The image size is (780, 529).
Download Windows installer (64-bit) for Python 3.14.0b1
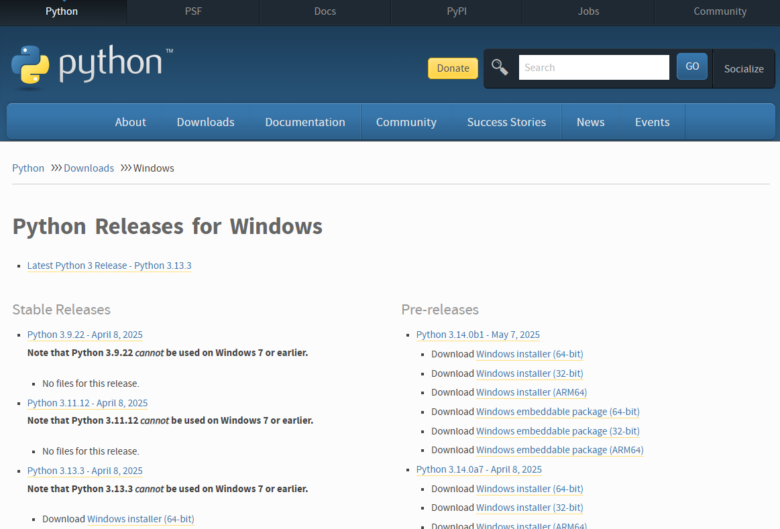(529, 354)
